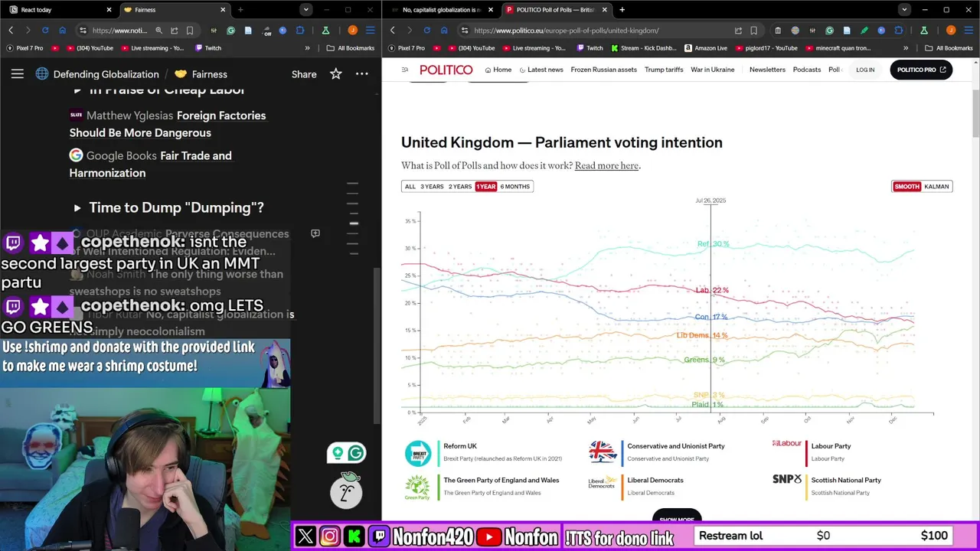Open the profile avatar in right browser
The height and width of the screenshot is (551, 980).
tap(951, 31)
